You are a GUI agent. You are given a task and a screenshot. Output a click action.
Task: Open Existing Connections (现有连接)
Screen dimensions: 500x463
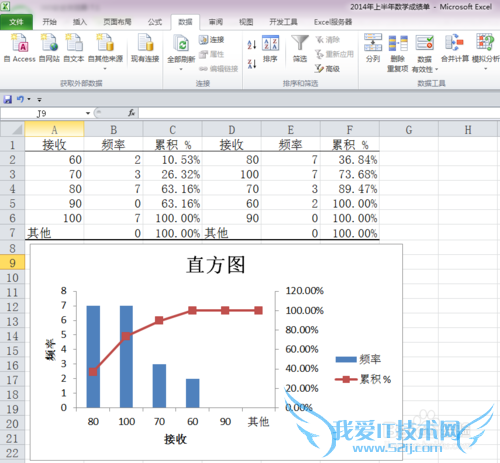click(145, 48)
